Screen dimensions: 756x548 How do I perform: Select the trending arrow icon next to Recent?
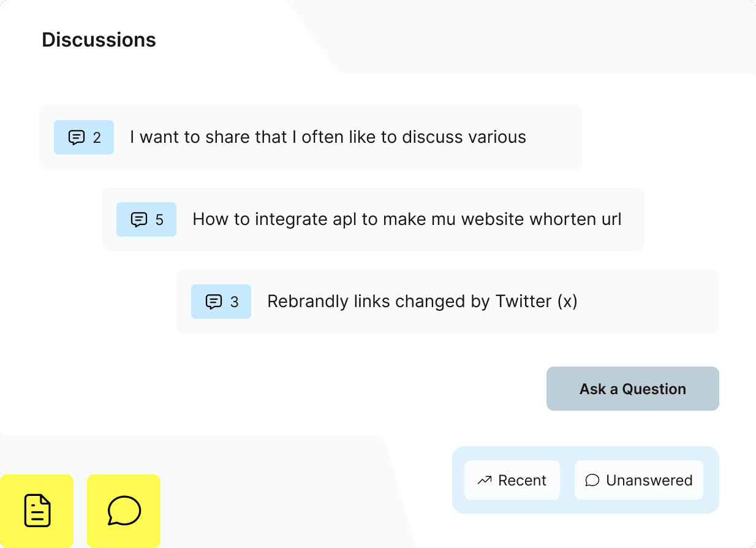485,480
